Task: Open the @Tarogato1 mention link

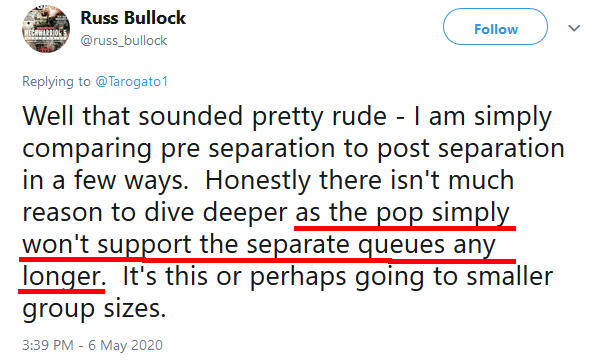Action: pyautogui.click(x=131, y=81)
